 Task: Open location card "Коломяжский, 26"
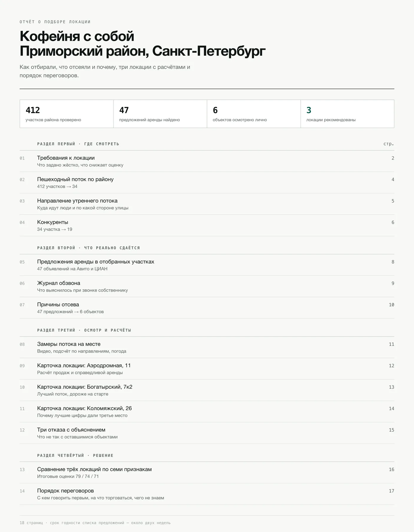coord(207,412)
